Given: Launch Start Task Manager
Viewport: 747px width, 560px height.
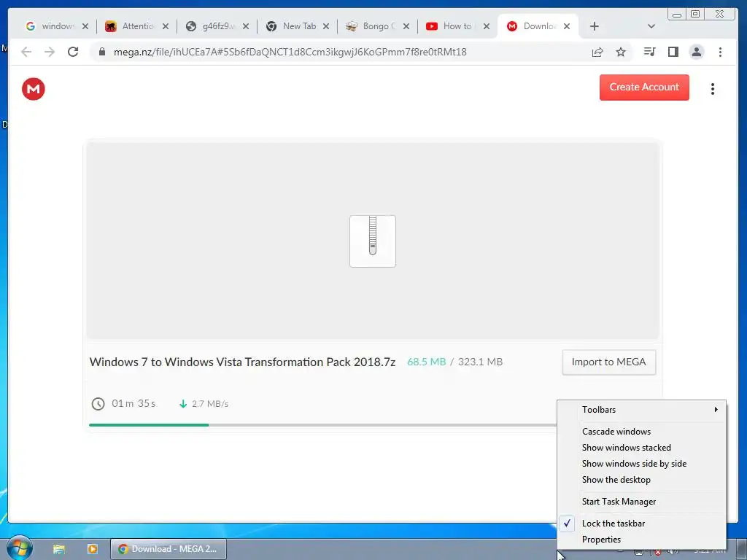Looking at the screenshot, I should pyautogui.click(x=642, y=502).
